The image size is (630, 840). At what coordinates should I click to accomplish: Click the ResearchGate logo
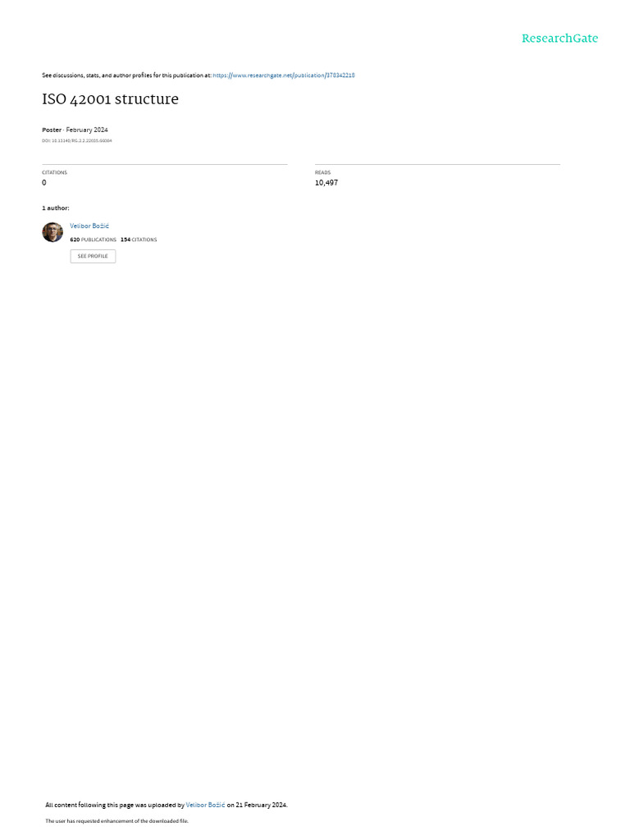(559, 39)
